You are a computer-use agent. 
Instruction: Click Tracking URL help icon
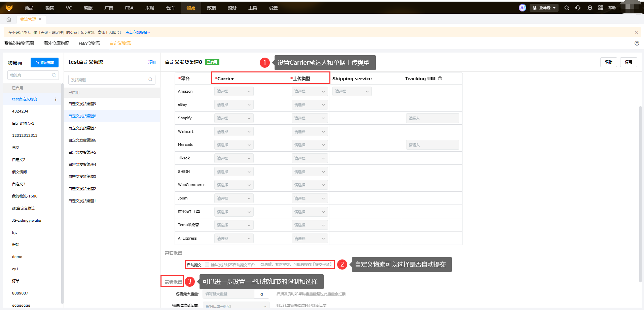pyautogui.click(x=440, y=79)
